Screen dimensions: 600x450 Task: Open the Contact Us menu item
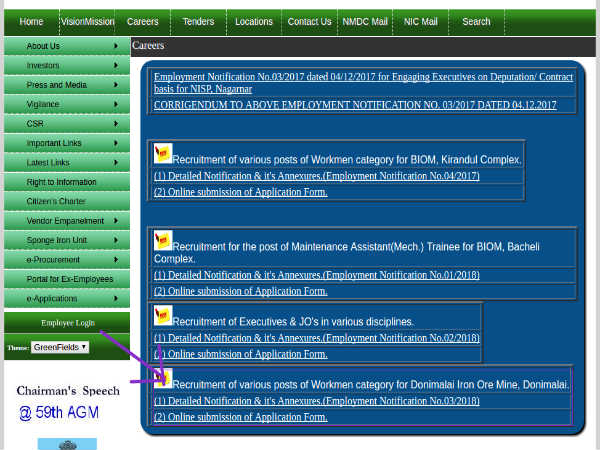tap(309, 22)
